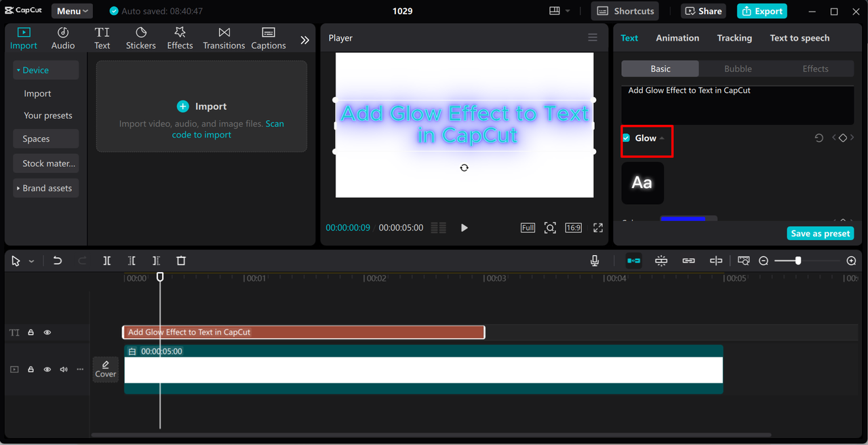Reset the Glow settings with reset icon

coord(818,138)
